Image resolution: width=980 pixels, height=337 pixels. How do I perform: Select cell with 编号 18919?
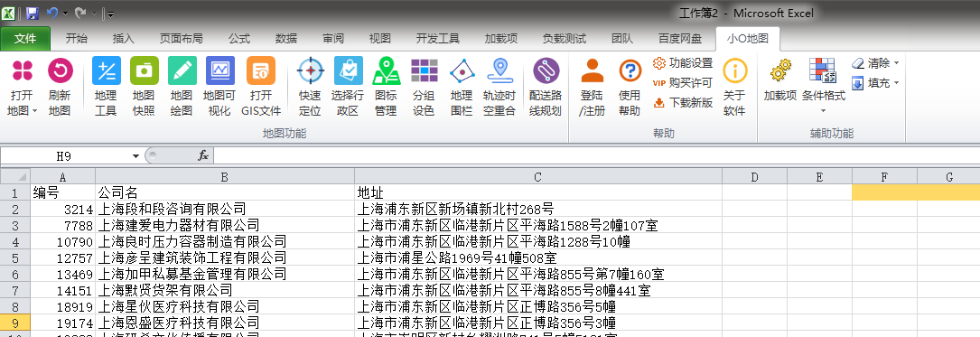coord(62,306)
